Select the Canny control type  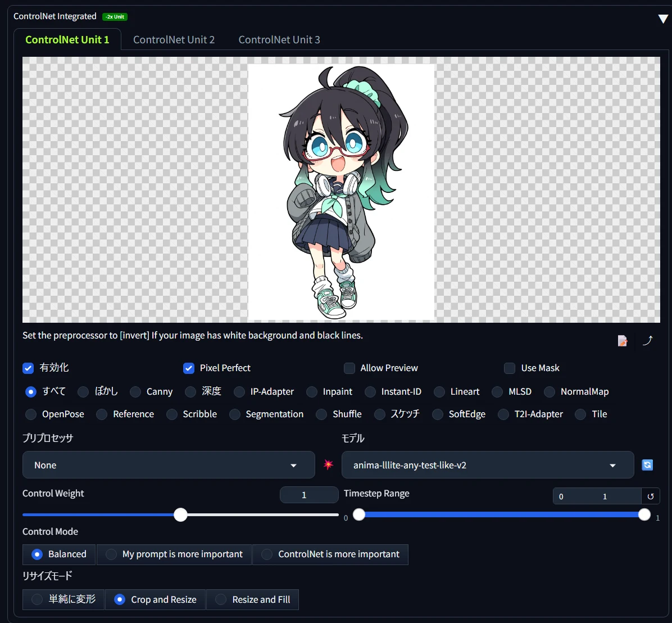coord(135,392)
